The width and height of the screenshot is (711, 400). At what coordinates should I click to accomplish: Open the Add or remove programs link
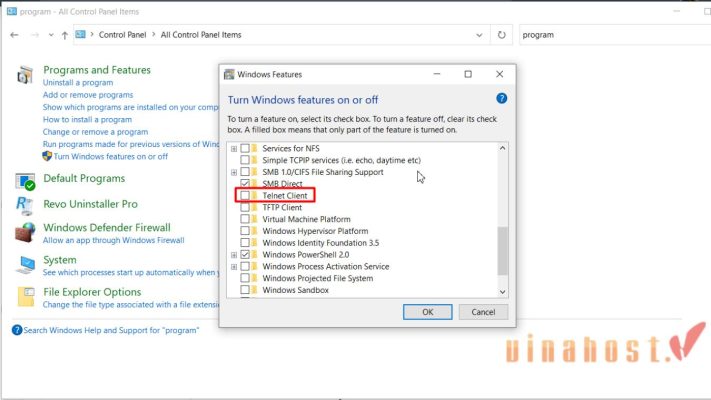[88, 95]
